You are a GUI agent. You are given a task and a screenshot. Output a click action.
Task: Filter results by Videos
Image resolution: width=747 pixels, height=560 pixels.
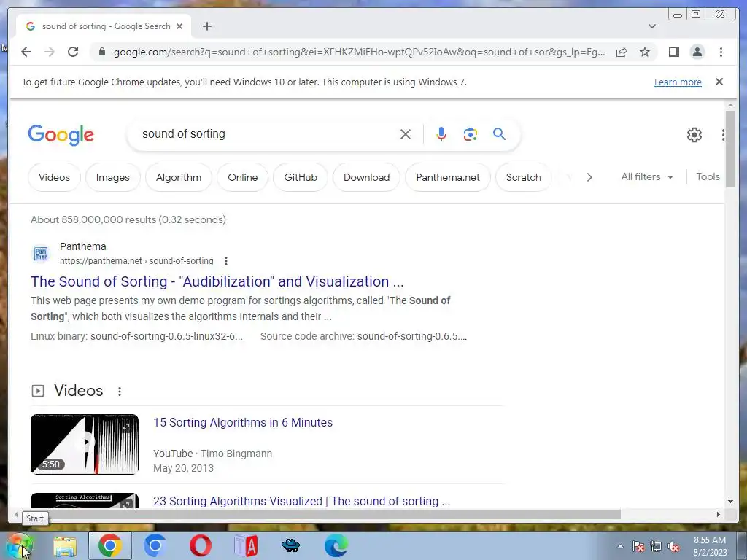(x=54, y=177)
